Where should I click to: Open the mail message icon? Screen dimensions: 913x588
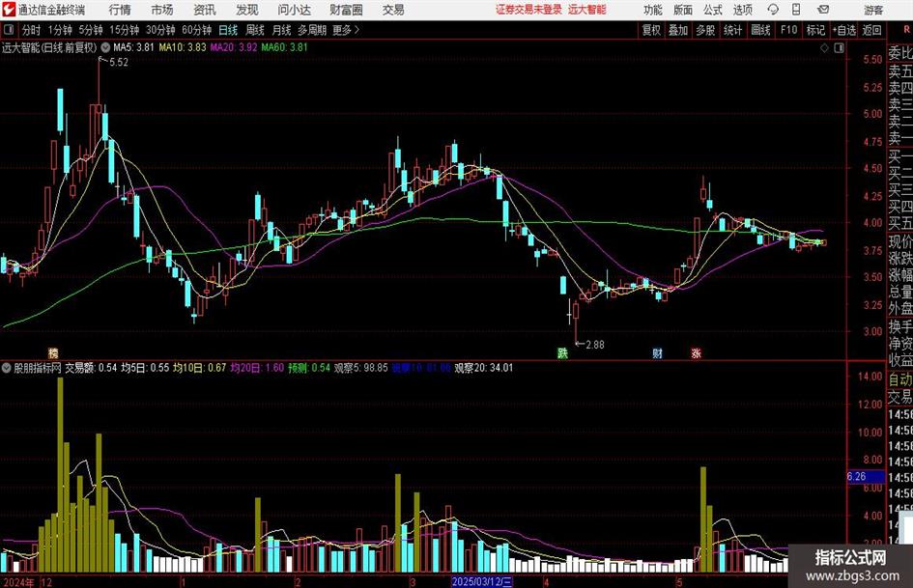[x=823, y=10]
